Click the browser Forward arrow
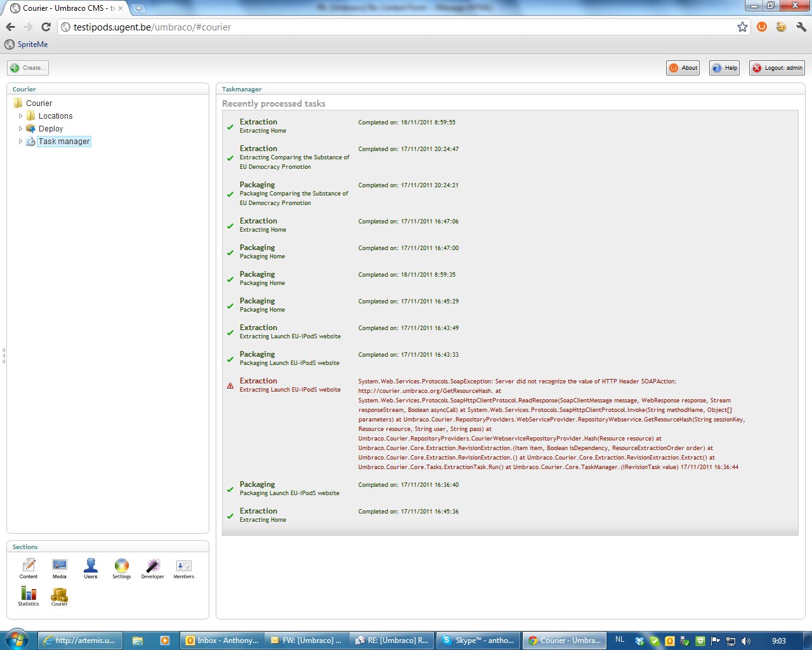 [28, 27]
